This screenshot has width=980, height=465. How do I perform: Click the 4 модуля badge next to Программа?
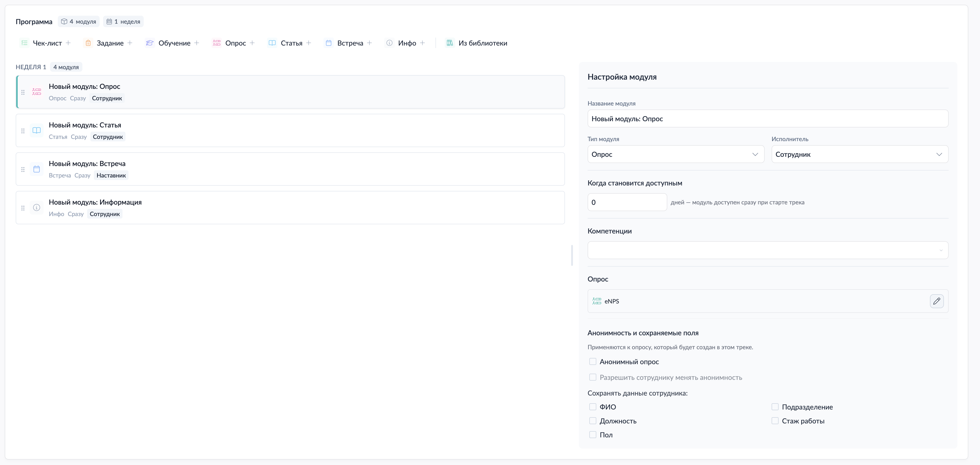tap(78, 21)
